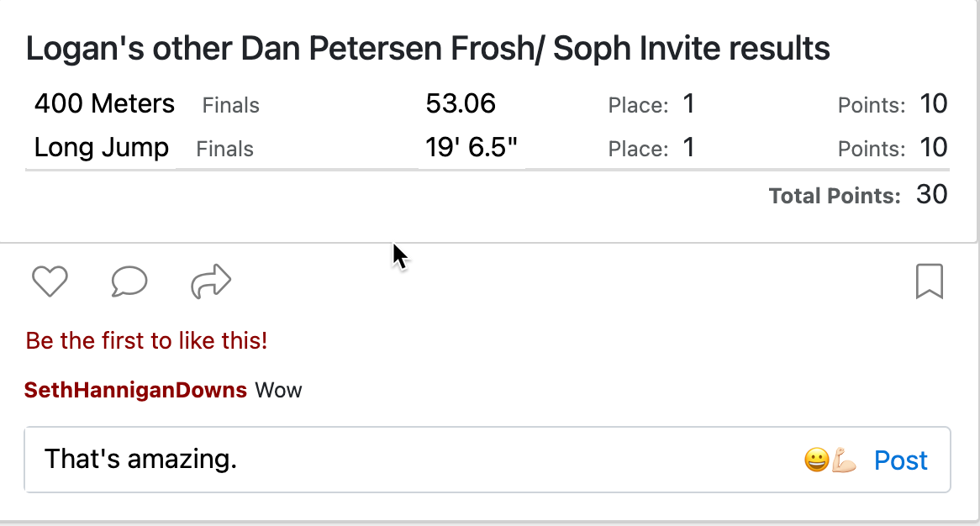980x526 pixels.
Task: Insert the flexed bicep emoji
Action: pyautogui.click(x=844, y=460)
